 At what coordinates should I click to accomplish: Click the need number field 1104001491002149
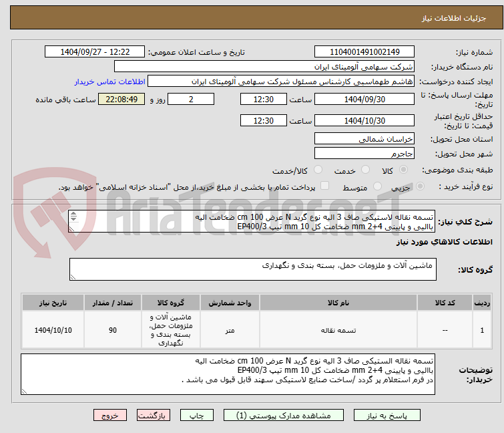(364, 52)
